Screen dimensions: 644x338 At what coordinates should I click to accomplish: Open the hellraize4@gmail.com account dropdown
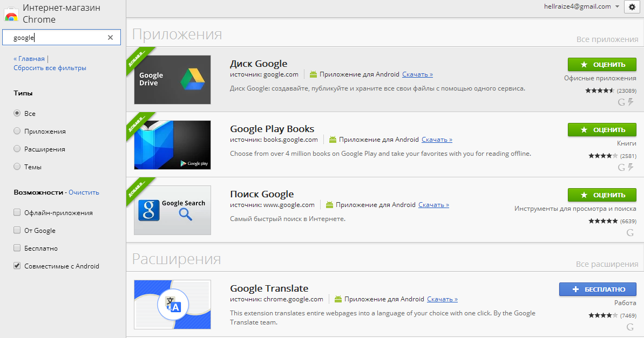[581, 6]
